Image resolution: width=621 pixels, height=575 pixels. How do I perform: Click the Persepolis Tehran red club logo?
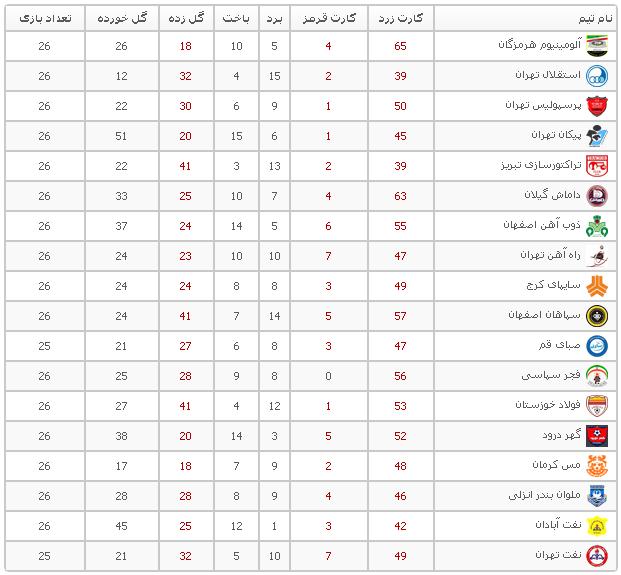coord(597,106)
